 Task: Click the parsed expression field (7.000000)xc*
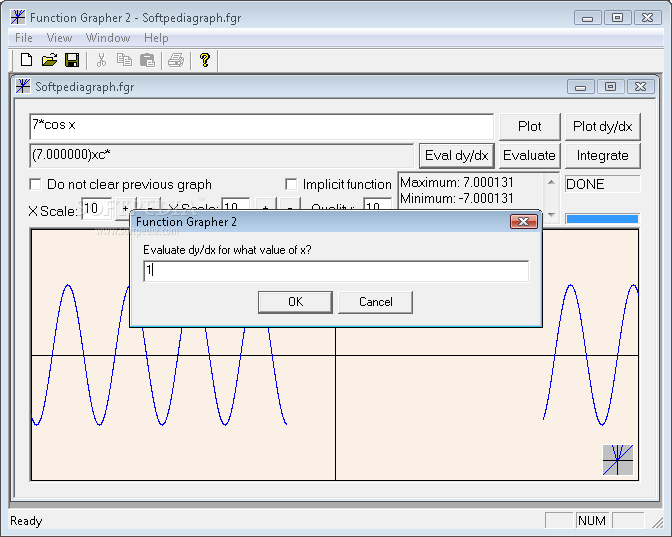coord(222,156)
